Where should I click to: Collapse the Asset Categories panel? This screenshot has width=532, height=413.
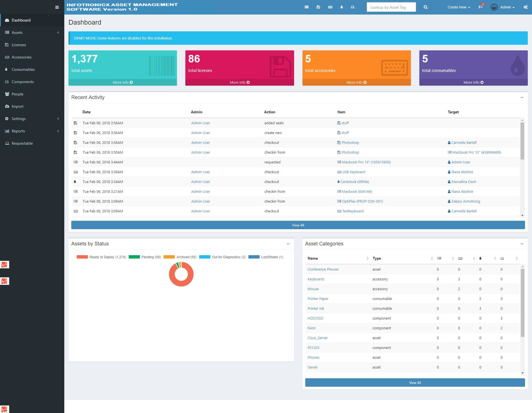tap(522, 244)
